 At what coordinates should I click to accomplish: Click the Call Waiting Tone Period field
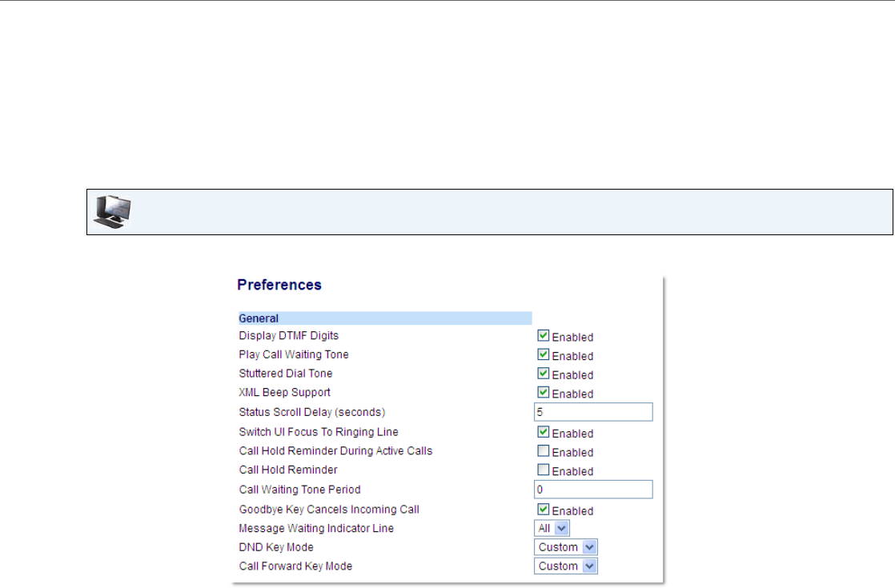point(593,490)
